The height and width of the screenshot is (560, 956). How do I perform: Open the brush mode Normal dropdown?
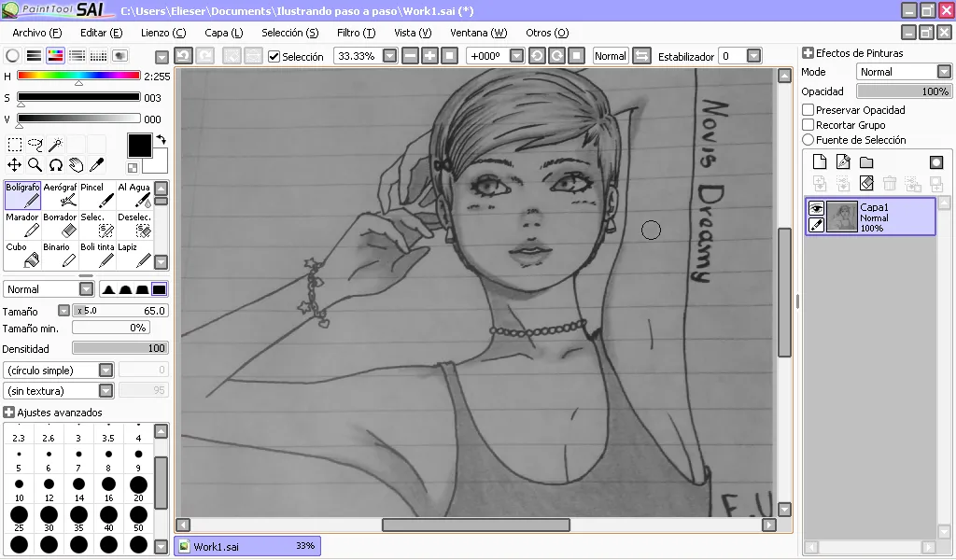click(x=87, y=288)
